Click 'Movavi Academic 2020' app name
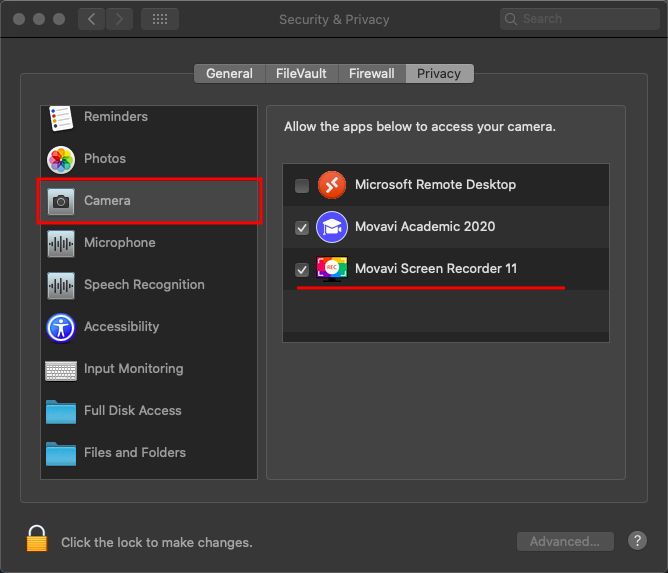 tap(425, 226)
